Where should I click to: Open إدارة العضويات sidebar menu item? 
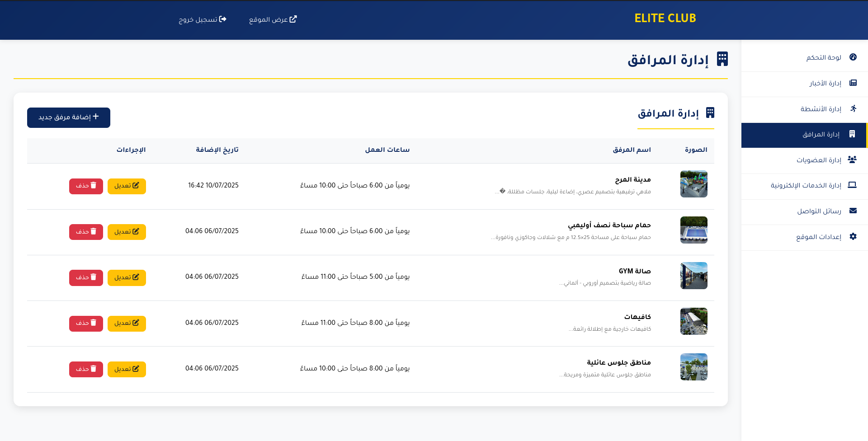(805, 160)
